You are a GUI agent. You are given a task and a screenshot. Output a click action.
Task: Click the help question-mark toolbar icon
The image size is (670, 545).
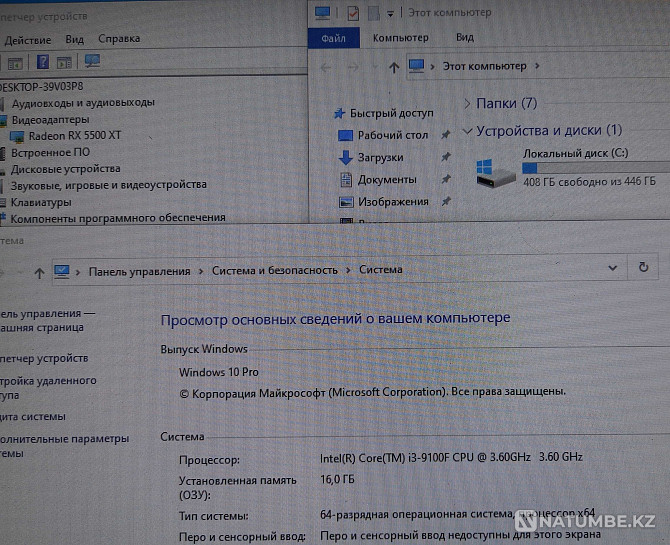pos(43,62)
